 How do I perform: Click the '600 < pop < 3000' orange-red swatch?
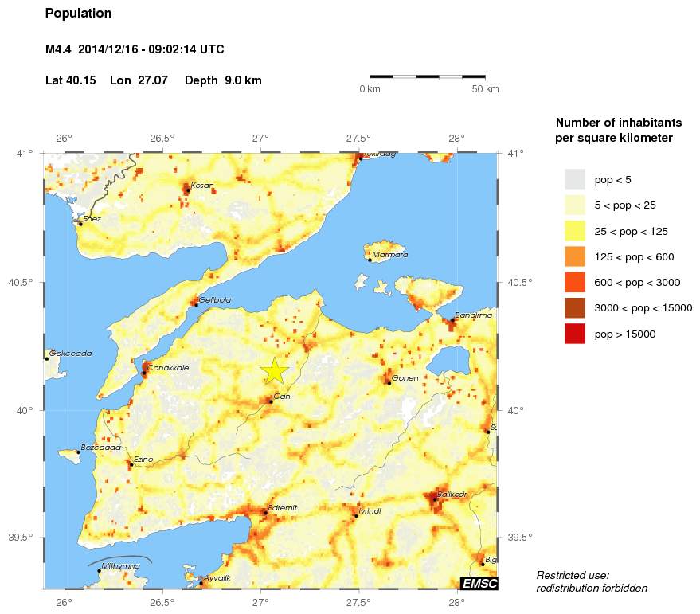574,282
